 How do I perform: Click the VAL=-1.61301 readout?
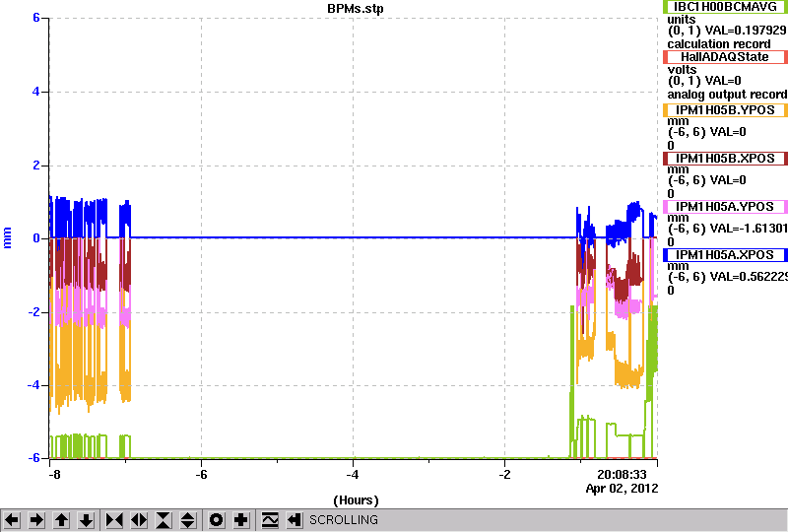click(747, 229)
